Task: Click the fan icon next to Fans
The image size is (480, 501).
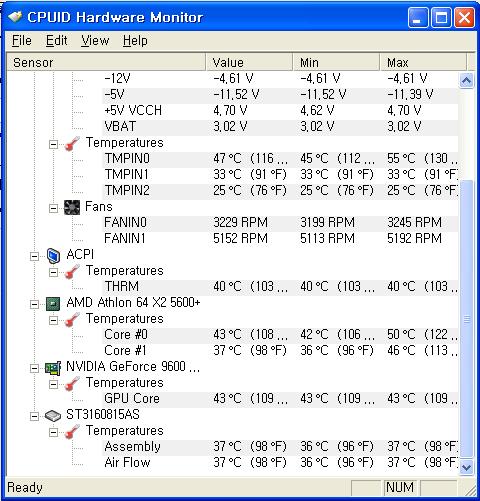Action: (72, 208)
